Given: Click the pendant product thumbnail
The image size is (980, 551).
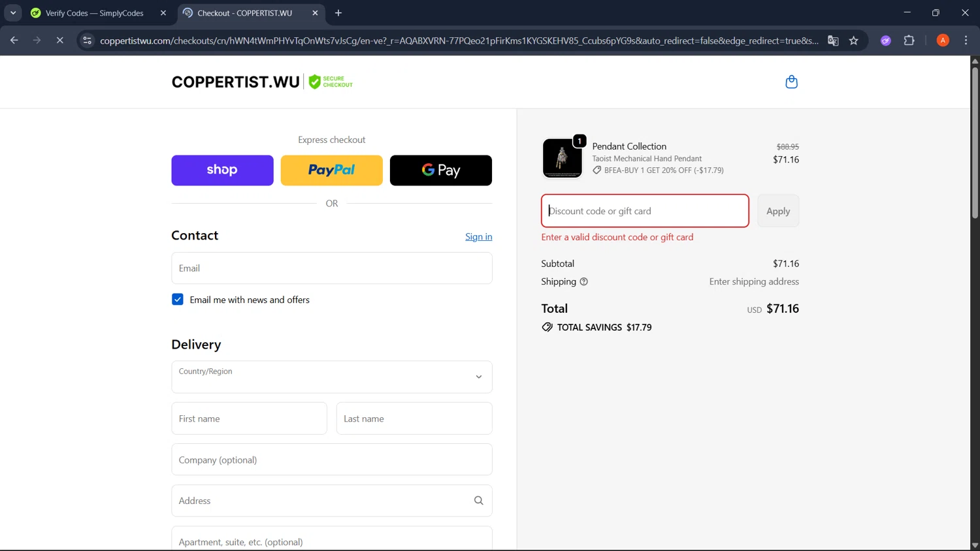Looking at the screenshot, I should tap(563, 158).
